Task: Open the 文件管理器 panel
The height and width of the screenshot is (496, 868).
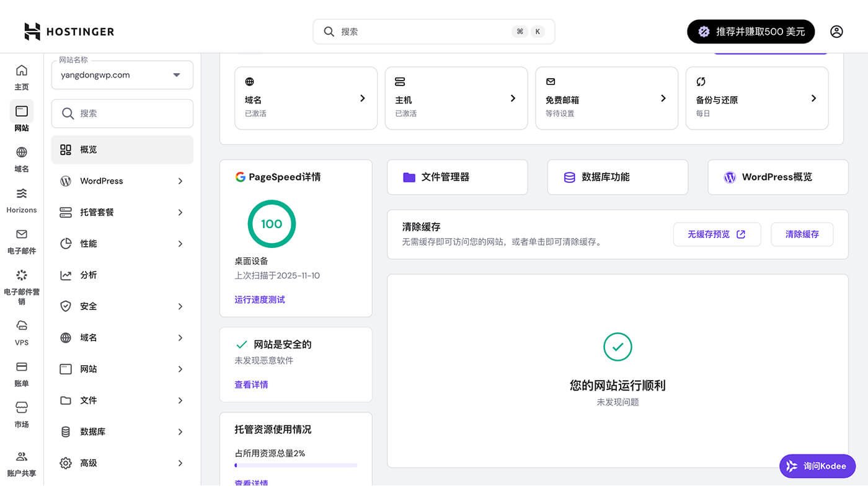Action: [457, 177]
